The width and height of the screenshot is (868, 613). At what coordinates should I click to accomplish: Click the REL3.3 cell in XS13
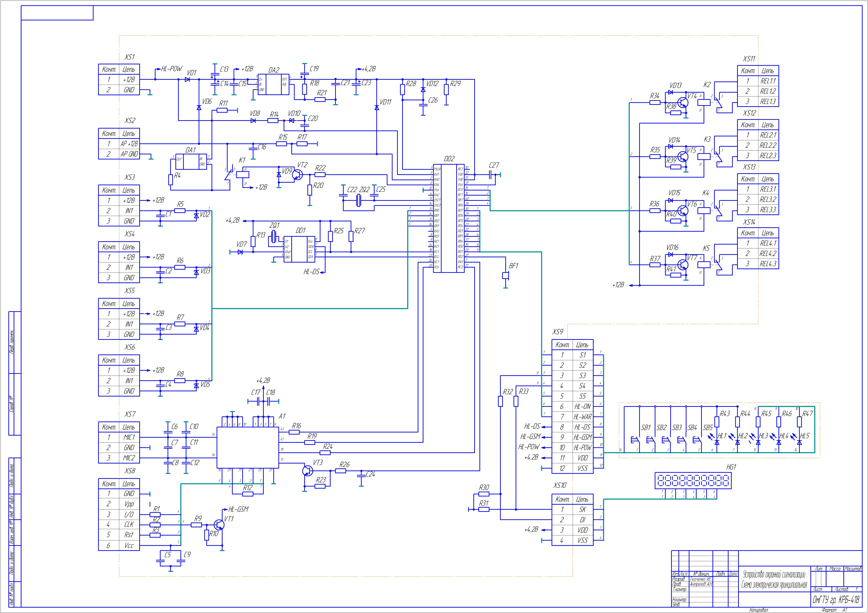(768, 209)
